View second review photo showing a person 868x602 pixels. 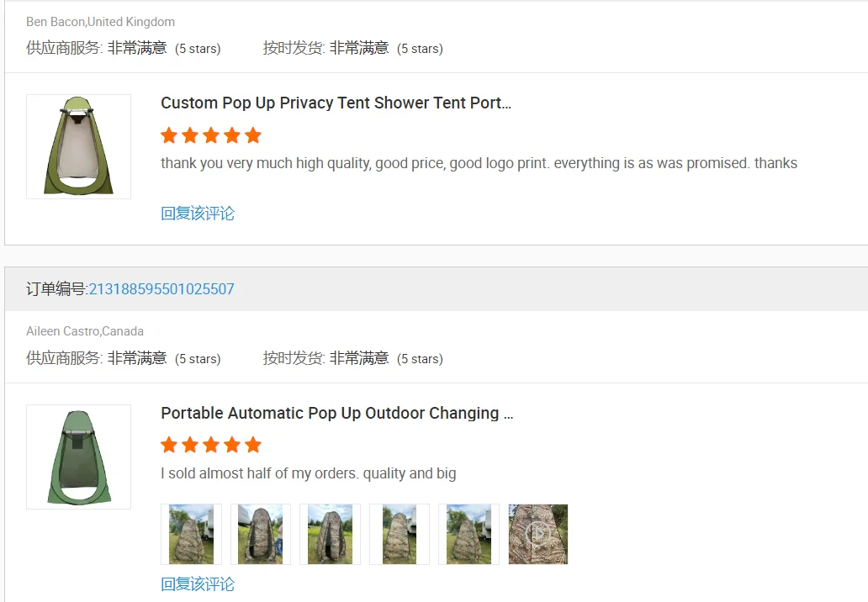[261, 534]
